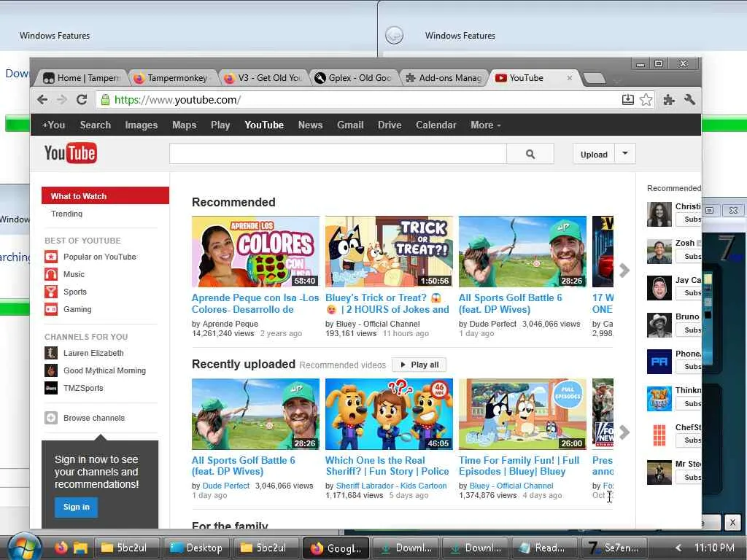Close the YouTube browser tab
Viewport: 747px width, 560px height.
point(569,77)
